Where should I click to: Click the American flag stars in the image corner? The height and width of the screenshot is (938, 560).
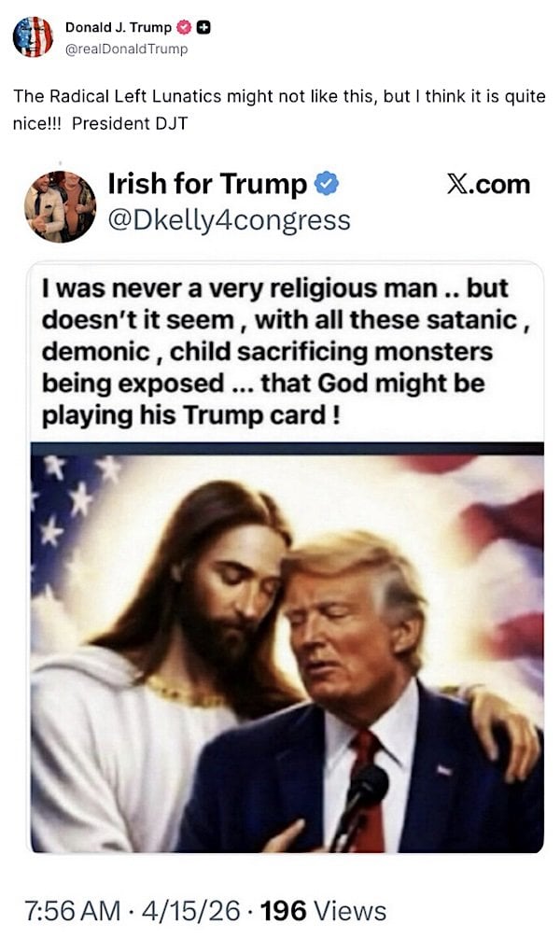[x=73, y=497]
